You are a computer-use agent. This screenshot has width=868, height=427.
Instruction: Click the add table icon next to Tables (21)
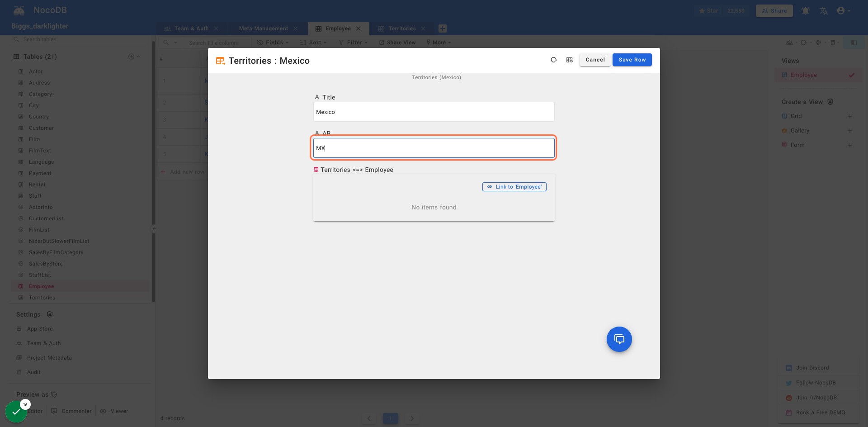tap(131, 57)
